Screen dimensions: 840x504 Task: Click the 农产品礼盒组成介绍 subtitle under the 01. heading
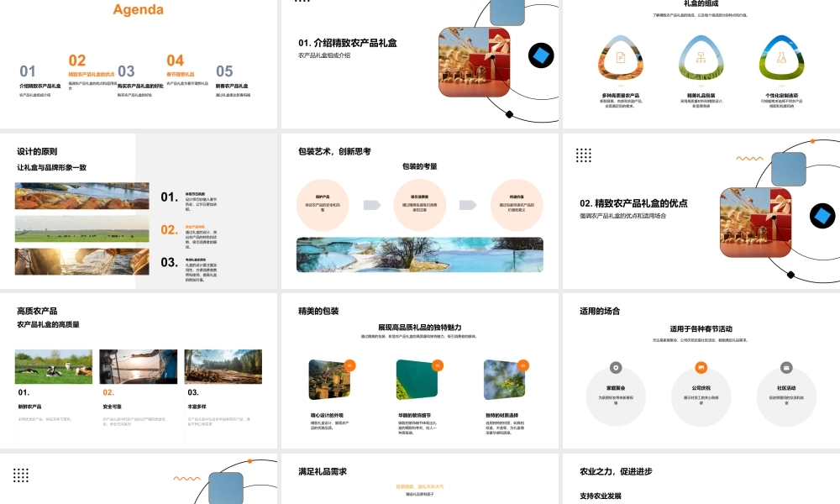tap(324, 55)
